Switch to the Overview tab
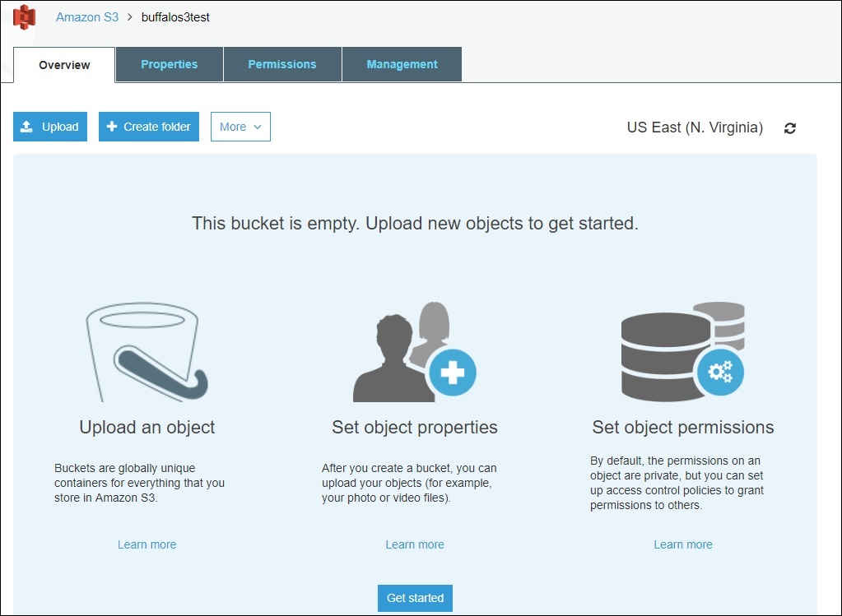This screenshot has width=842, height=616. click(64, 65)
